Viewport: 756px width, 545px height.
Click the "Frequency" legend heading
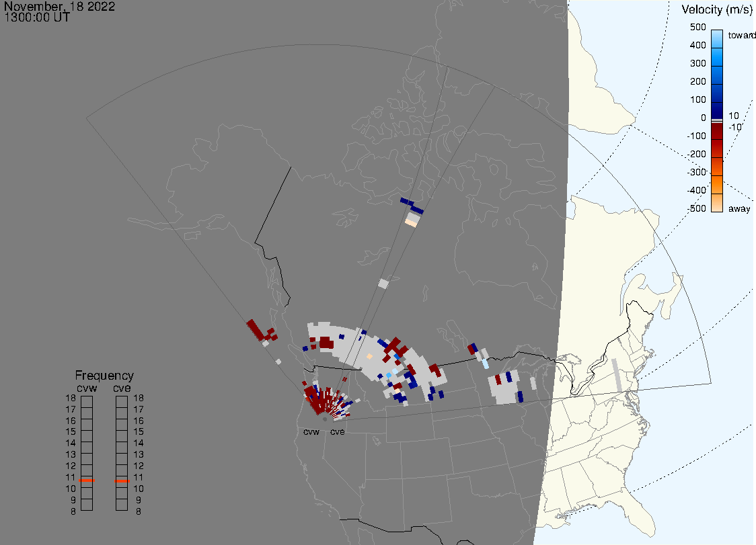click(x=104, y=376)
